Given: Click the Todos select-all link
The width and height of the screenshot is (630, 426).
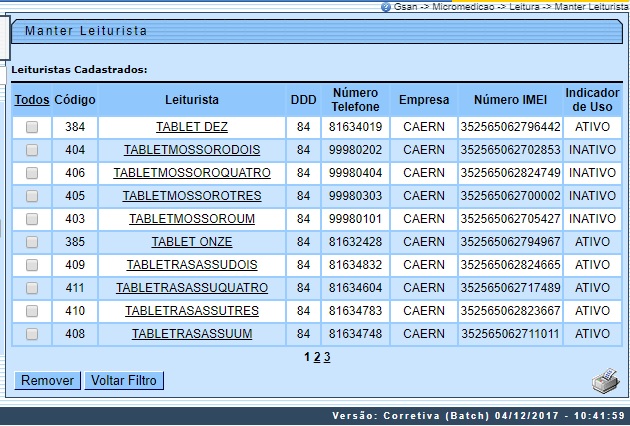Looking at the screenshot, I should pyautogui.click(x=32, y=100).
